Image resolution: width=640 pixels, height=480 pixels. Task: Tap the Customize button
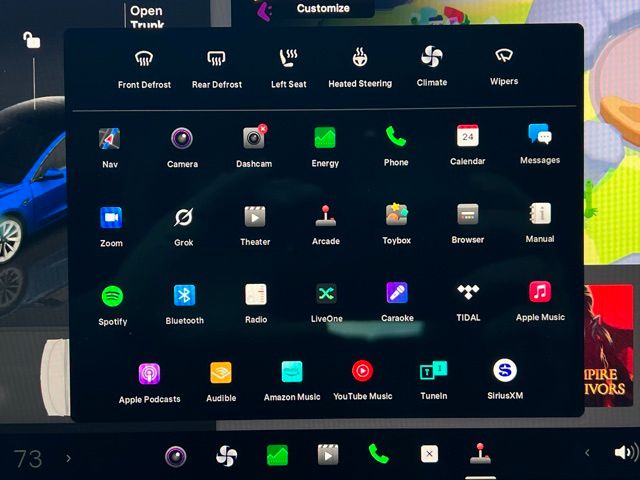323,9
